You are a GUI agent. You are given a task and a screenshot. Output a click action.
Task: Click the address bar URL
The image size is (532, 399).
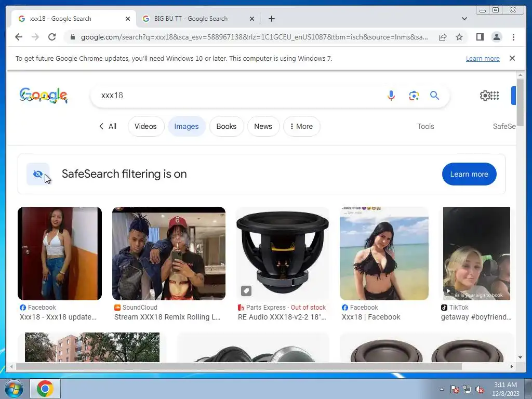[x=254, y=37]
